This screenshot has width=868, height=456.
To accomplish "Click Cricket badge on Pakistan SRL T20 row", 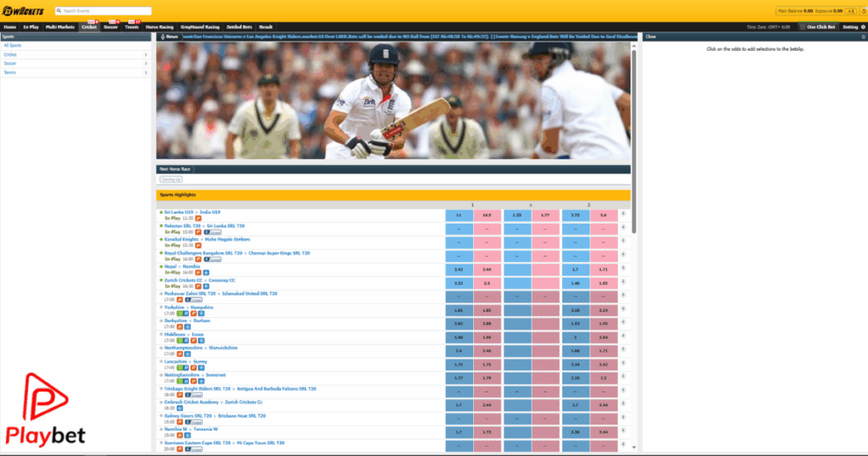I will pyautogui.click(x=213, y=232).
